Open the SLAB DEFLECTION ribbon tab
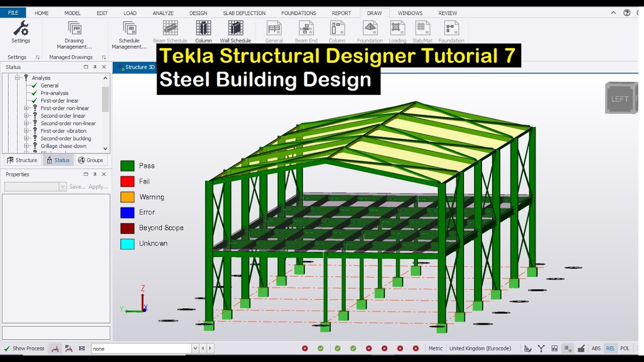The width and height of the screenshot is (644, 362). (x=244, y=13)
